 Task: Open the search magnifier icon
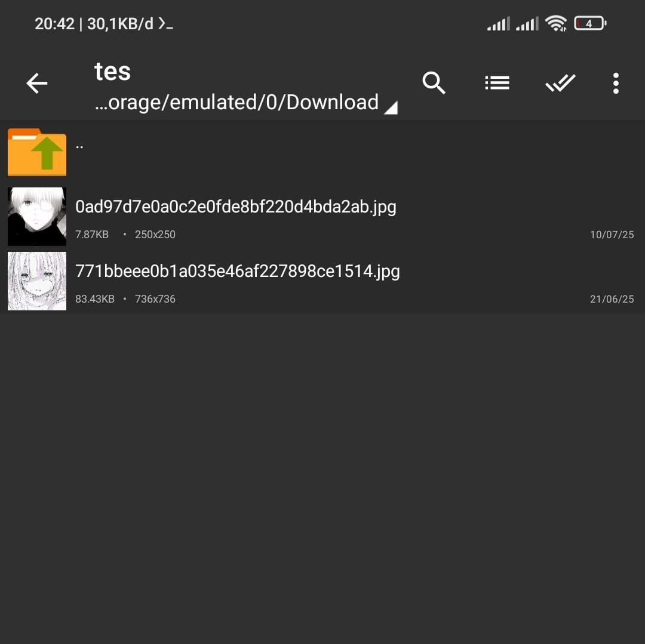click(x=434, y=83)
